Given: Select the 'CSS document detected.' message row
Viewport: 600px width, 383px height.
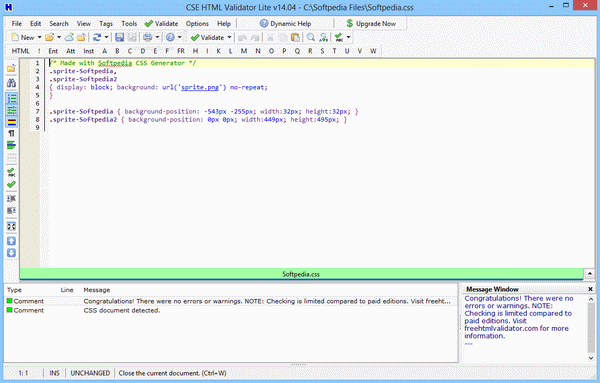Looking at the screenshot, I should coord(231,310).
